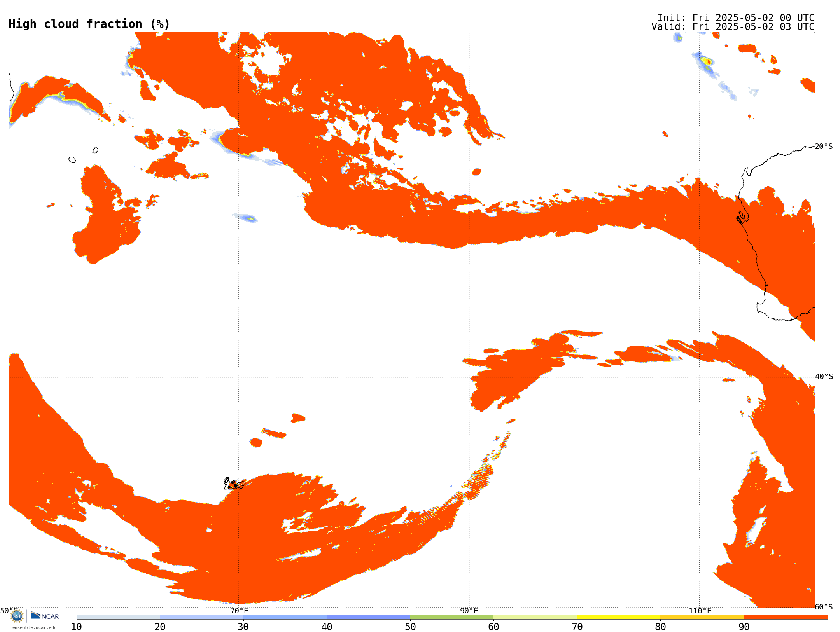The image size is (840, 632).
Task: Click the 20°S latitude label
Action: [x=824, y=147]
